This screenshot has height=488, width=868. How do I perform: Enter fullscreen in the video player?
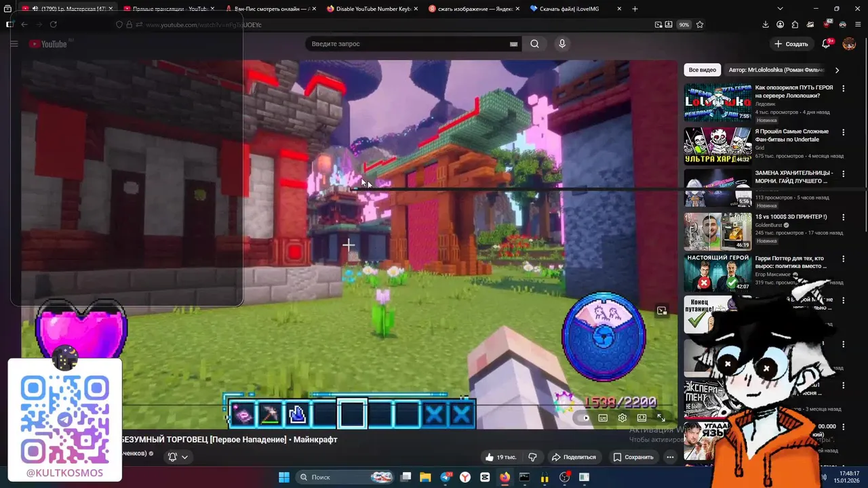pos(661,418)
